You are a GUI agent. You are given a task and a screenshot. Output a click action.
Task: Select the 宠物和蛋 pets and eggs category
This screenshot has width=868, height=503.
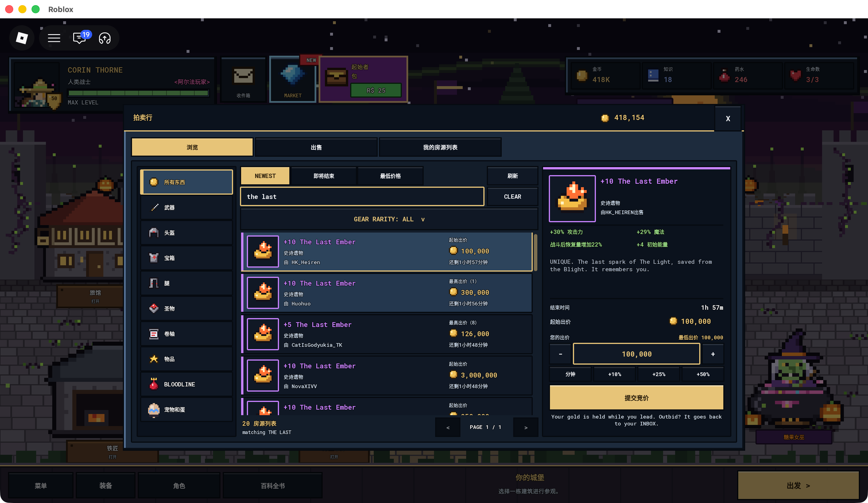(x=186, y=409)
